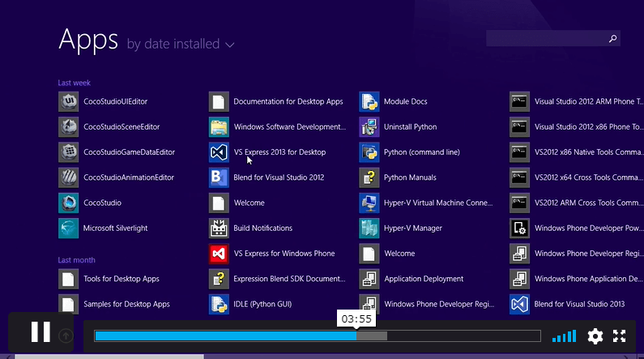Click the video progress bar at 03:55
Viewport: 644px width, 359px height.
coord(356,336)
